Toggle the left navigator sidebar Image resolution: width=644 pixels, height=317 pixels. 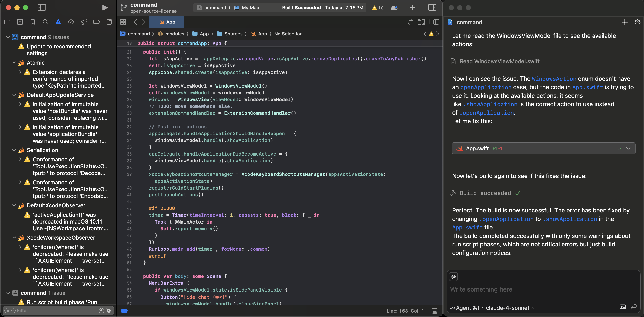coord(41,7)
